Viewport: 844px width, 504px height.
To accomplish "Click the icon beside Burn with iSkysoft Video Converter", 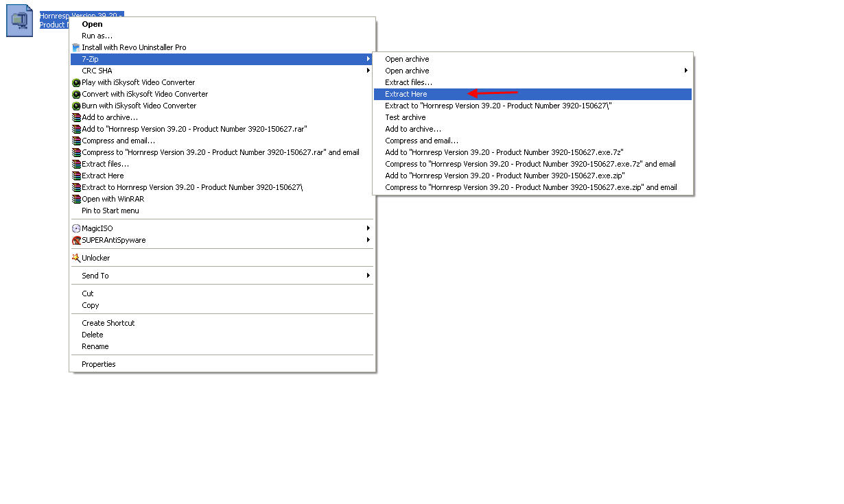I will pos(76,106).
